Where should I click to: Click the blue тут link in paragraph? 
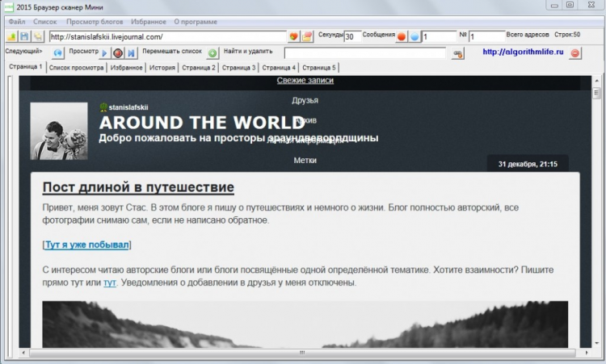click(110, 282)
